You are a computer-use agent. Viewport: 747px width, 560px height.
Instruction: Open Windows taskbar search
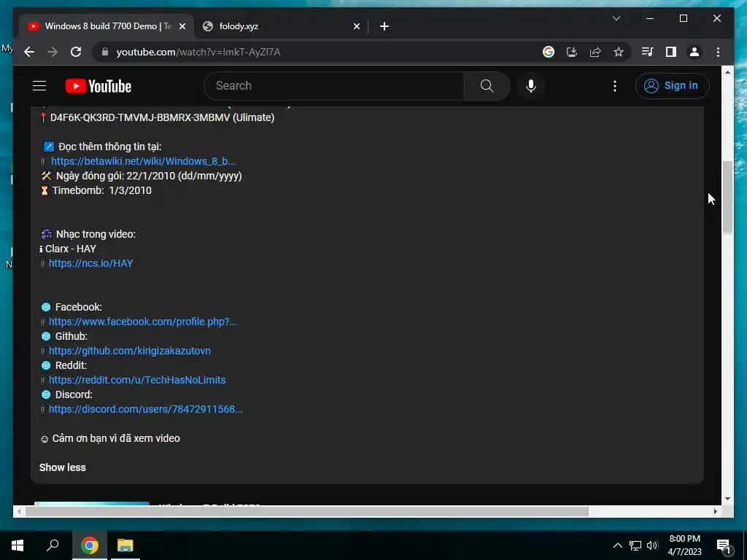pyautogui.click(x=53, y=545)
